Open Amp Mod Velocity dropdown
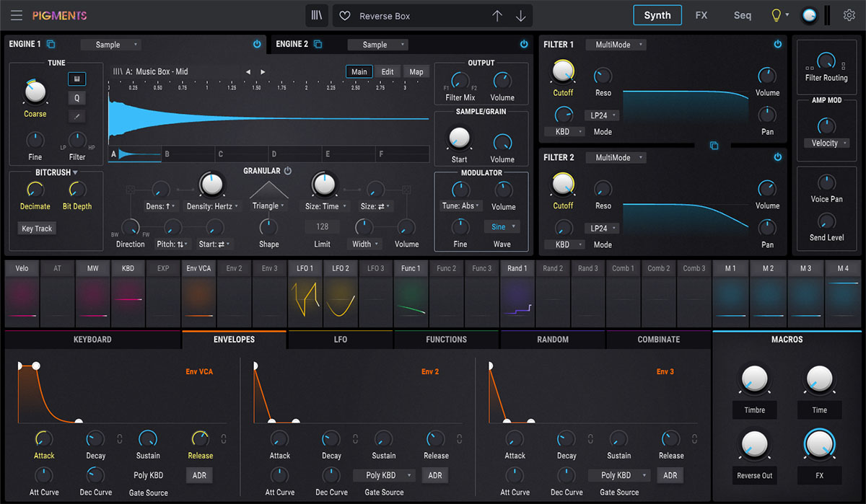The image size is (866, 504). (826, 143)
